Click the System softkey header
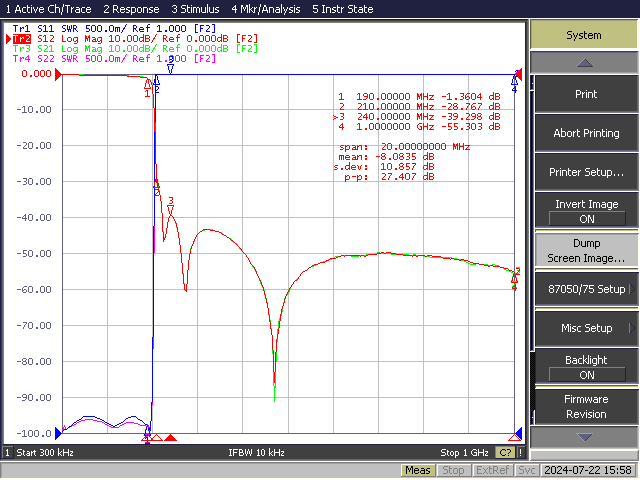The width and height of the screenshot is (640, 480). pos(584,35)
